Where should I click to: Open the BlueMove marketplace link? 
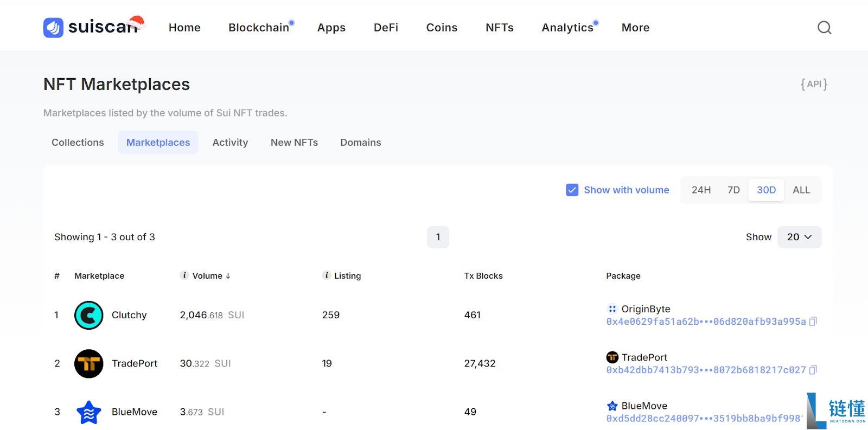(135, 412)
